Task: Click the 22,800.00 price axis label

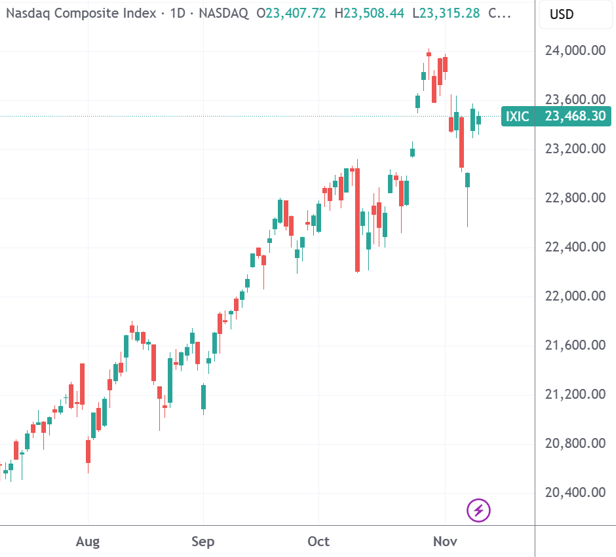Action: tap(575, 198)
